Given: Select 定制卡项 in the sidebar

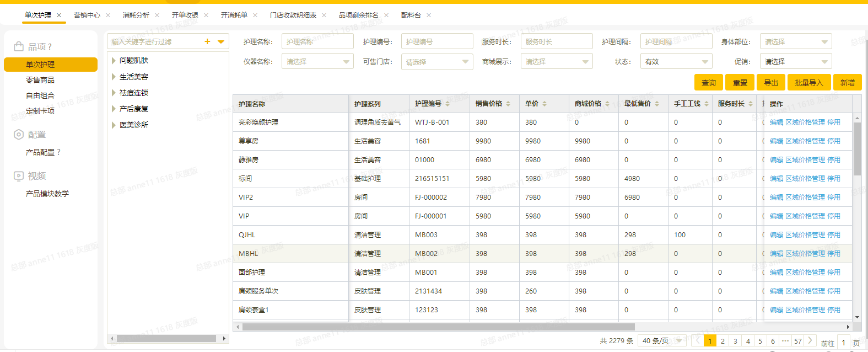Looking at the screenshot, I should pos(40,111).
